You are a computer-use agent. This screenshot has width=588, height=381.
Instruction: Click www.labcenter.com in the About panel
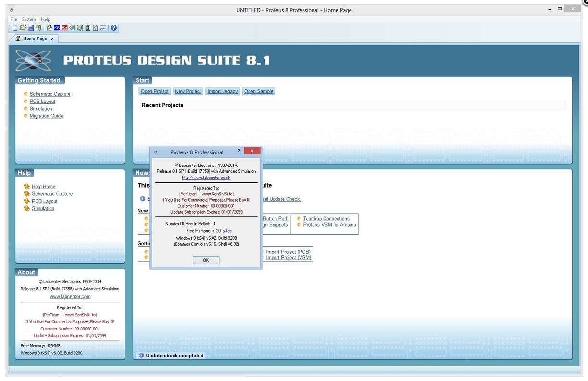tap(70, 297)
